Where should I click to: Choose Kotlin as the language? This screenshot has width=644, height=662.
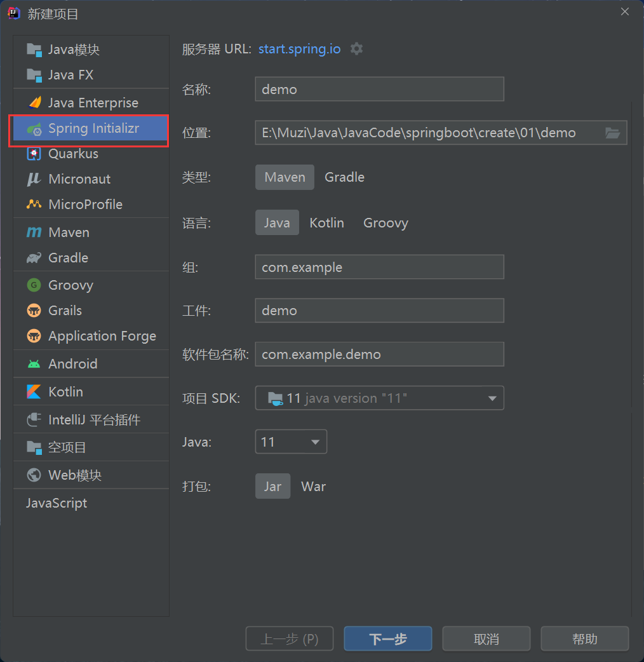[x=326, y=222]
